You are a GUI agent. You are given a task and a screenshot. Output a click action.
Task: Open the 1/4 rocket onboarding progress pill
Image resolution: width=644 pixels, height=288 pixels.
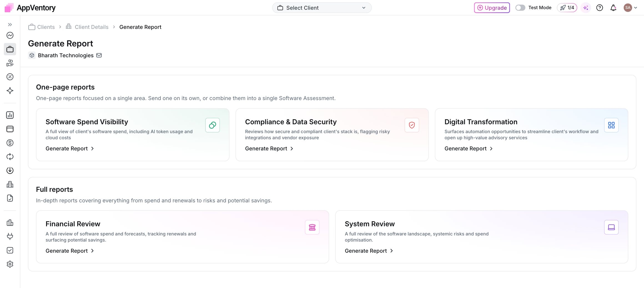(x=567, y=8)
